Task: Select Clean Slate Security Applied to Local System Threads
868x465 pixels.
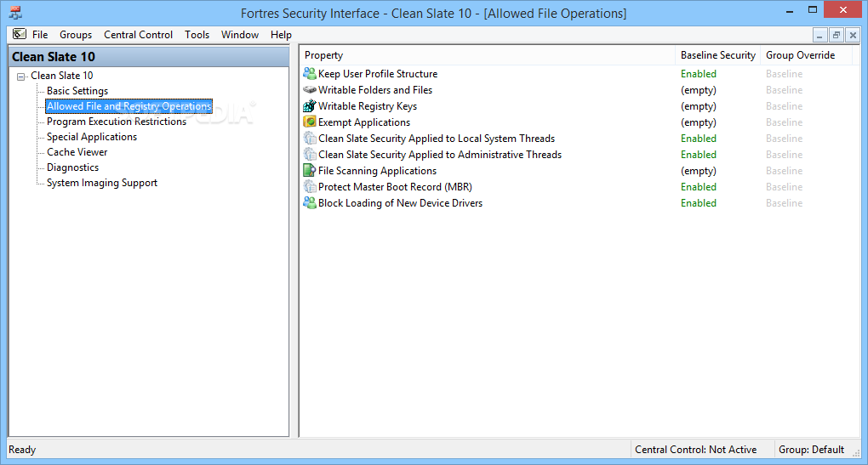Action: click(437, 139)
